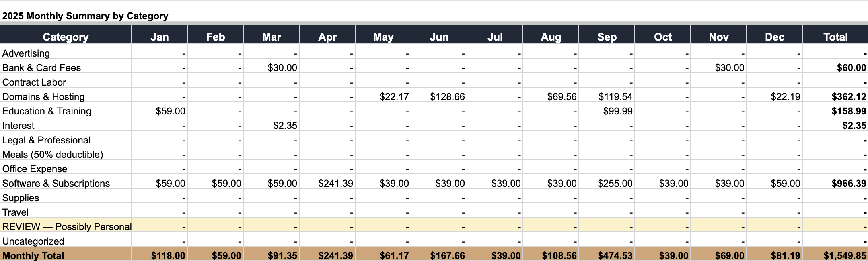Click the 2025 Monthly Summary by Category title
The width and height of the screenshot is (868, 261).
[x=85, y=16]
